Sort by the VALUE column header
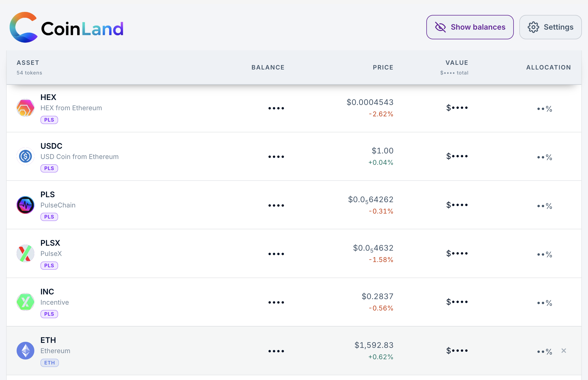 tap(457, 63)
